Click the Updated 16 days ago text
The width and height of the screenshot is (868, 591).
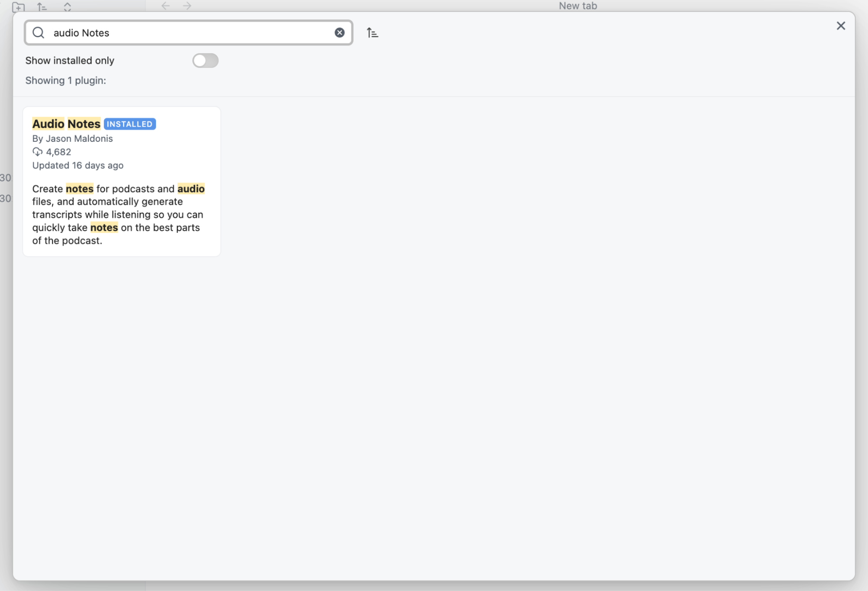click(x=78, y=165)
